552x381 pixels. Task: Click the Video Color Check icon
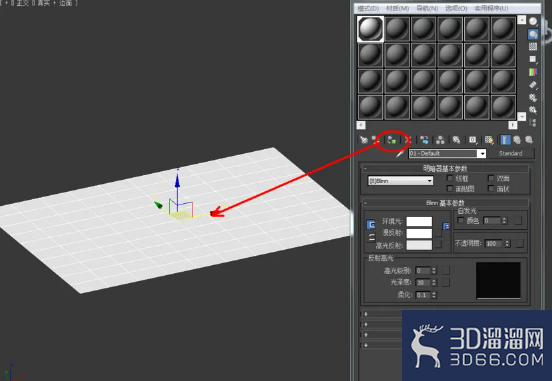click(x=533, y=72)
